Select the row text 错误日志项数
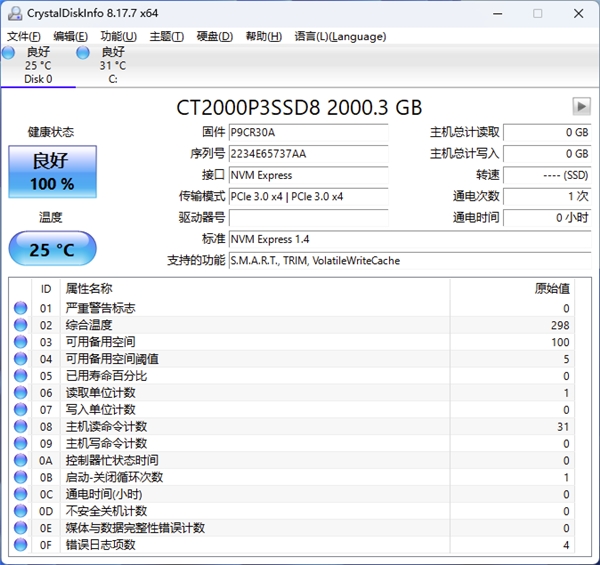Image resolution: width=600 pixels, height=565 pixels. tap(100, 545)
